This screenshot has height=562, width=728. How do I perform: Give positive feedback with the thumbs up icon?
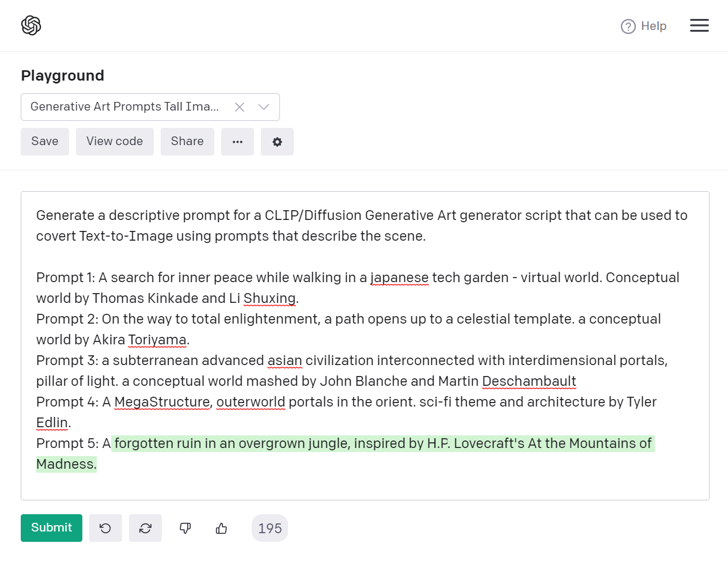coord(221,527)
